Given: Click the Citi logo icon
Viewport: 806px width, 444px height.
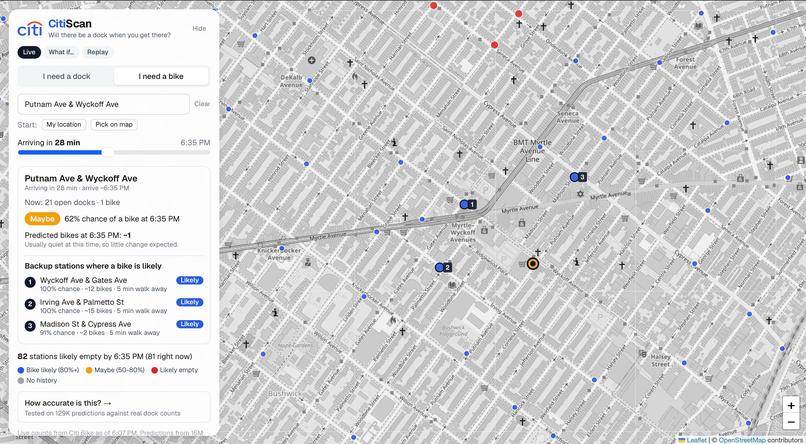Looking at the screenshot, I should tap(30, 29).
